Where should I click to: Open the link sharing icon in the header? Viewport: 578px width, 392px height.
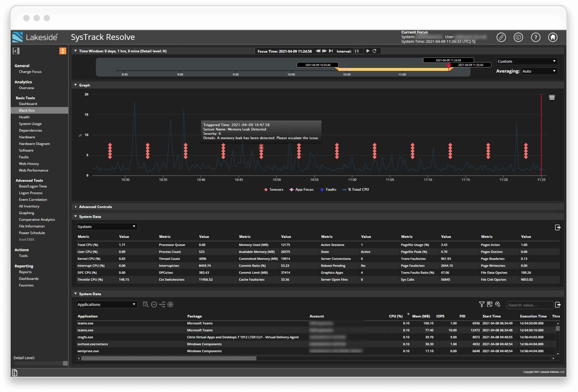coord(501,37)
